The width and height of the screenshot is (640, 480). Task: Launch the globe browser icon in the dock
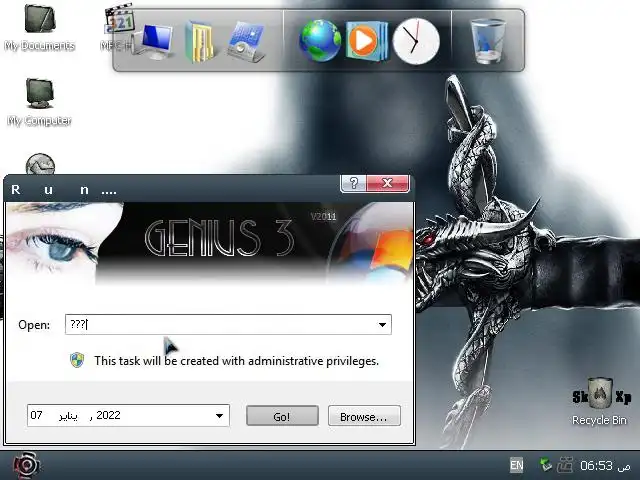[320, 41]
